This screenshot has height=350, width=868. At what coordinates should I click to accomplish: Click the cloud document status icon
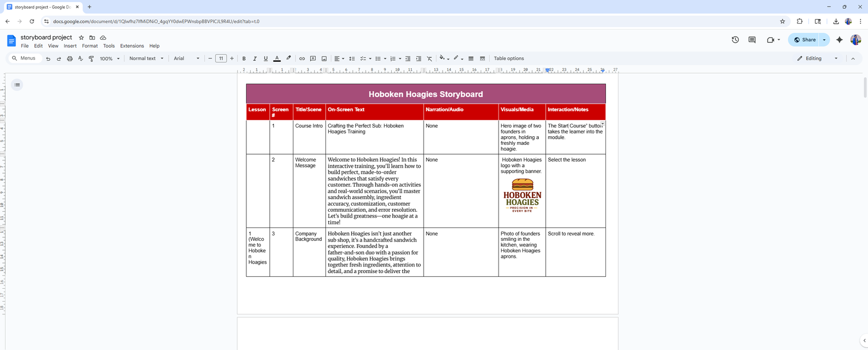point(103,37)
